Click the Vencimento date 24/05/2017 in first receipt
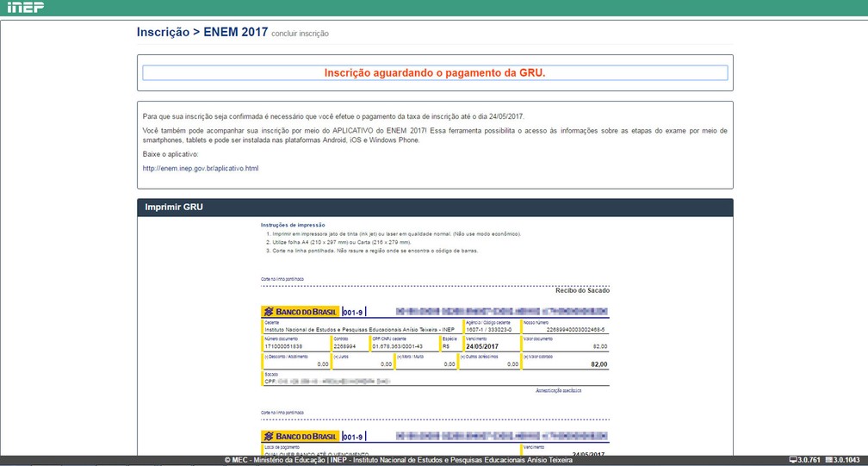The height and width of the screenshot is (466, 868). [482, 346]
